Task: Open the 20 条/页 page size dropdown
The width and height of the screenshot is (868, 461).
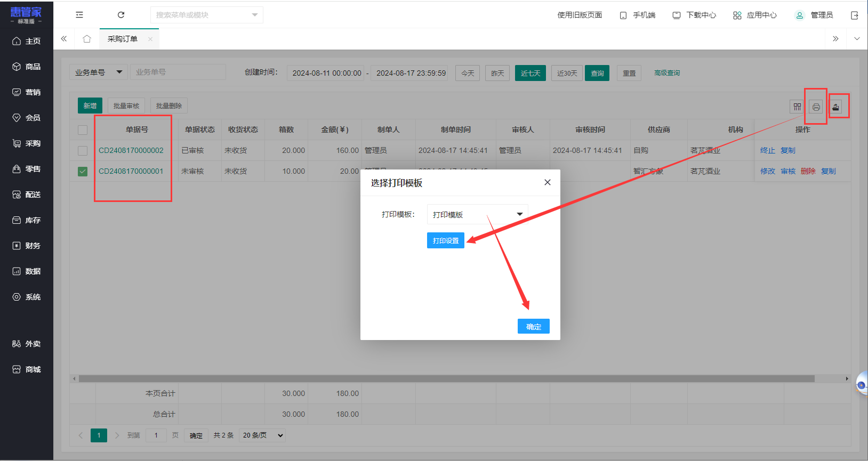Action: (x=263, y=435)
